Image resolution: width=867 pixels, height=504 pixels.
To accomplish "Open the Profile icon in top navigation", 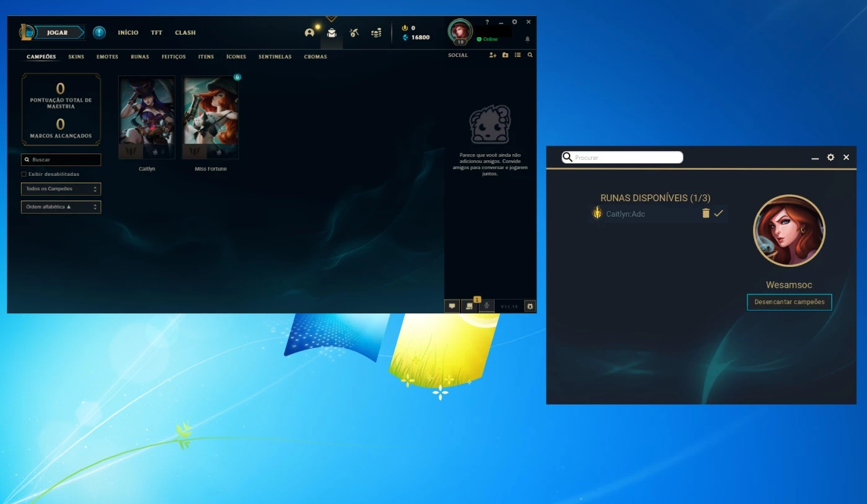I will click(x=309, y=33).
